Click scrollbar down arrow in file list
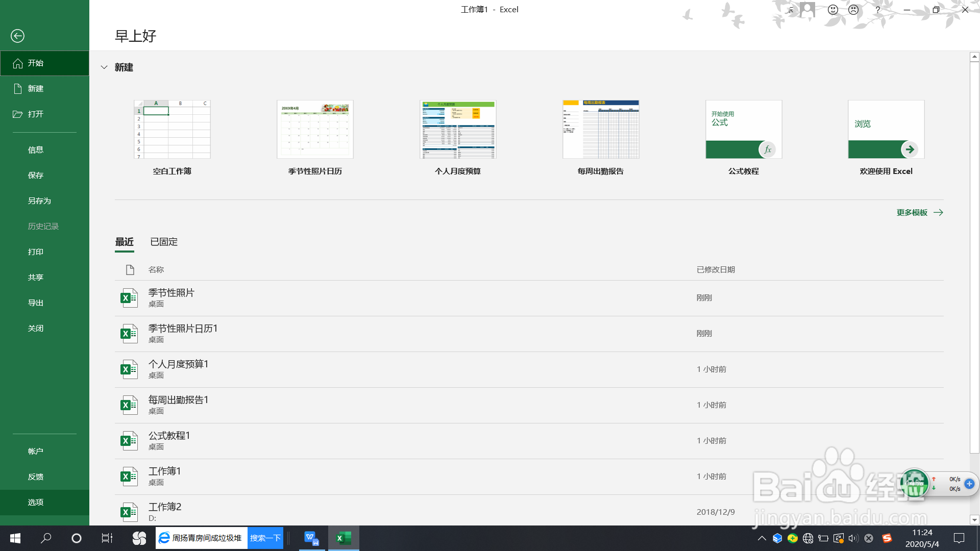This screenshot has height=551, width=980. click(x=974, y=520)
